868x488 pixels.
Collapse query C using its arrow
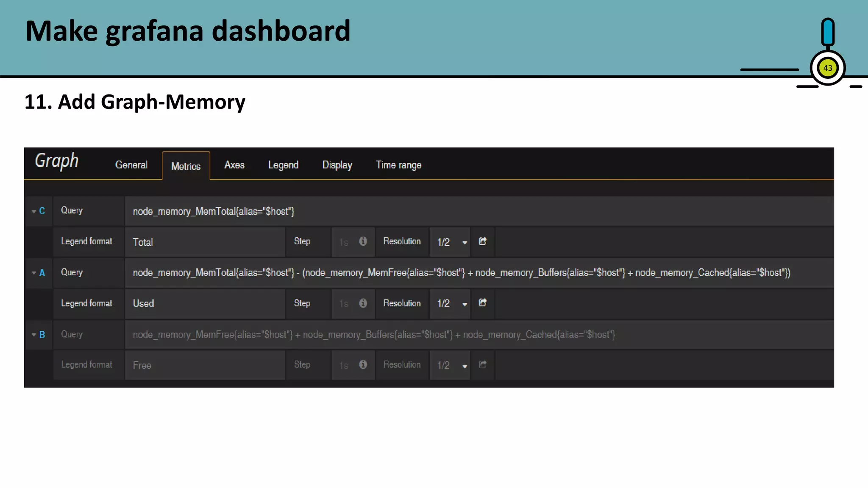point(34,211)
